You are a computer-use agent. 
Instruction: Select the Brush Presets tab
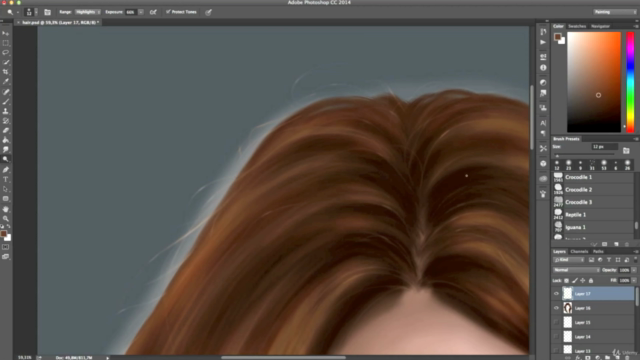point(566,139)
